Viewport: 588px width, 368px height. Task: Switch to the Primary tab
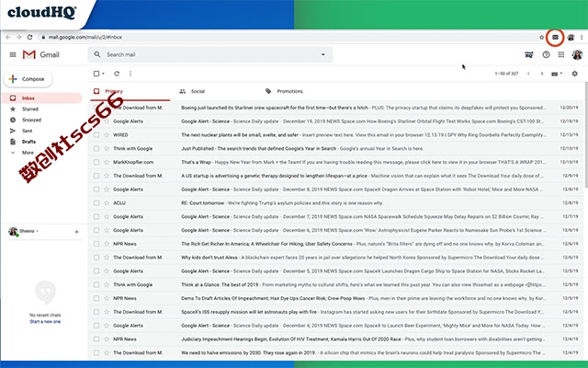[x=130, y=91]
